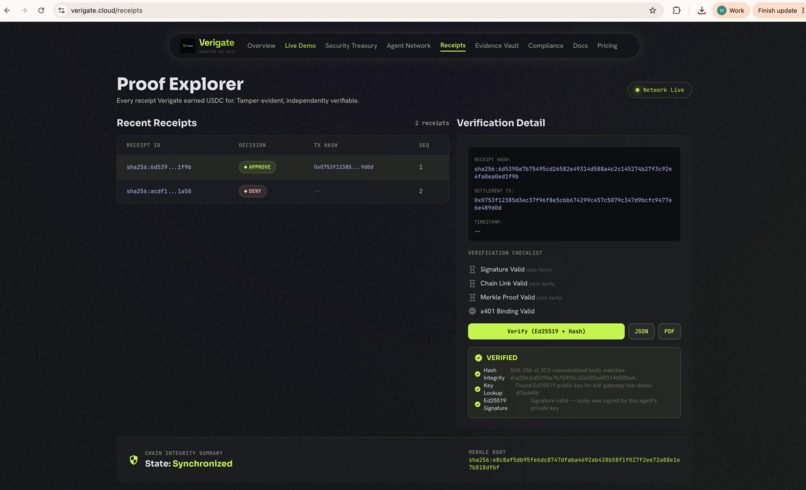Viewport: 806px width, 490px height.
Task: Select receipt sha256:acdf1...1a50 row
Action: [x=282, y=191]
